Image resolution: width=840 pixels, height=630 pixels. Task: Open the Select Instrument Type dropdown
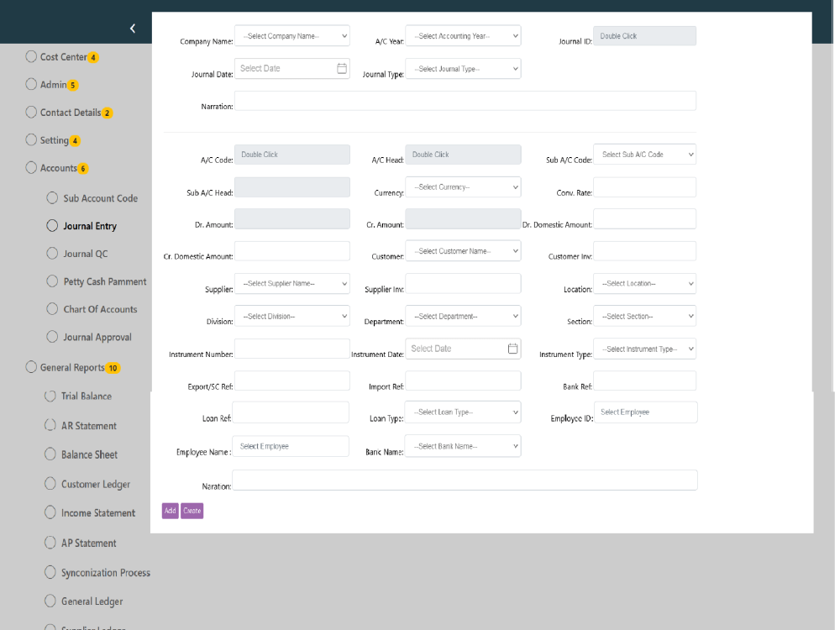pyautogui.click(x=644, y=349)
